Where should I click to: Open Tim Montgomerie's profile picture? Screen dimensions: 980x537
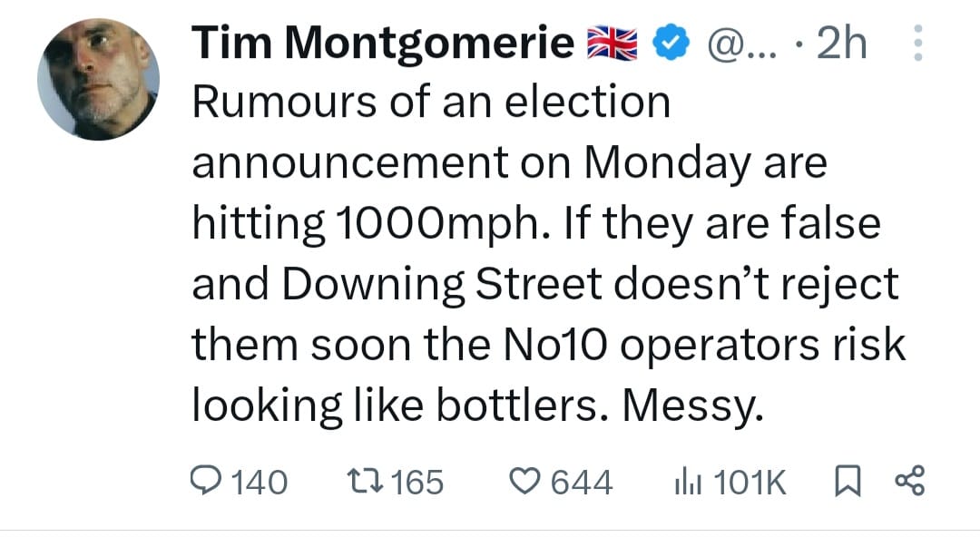tap(98, 80)
